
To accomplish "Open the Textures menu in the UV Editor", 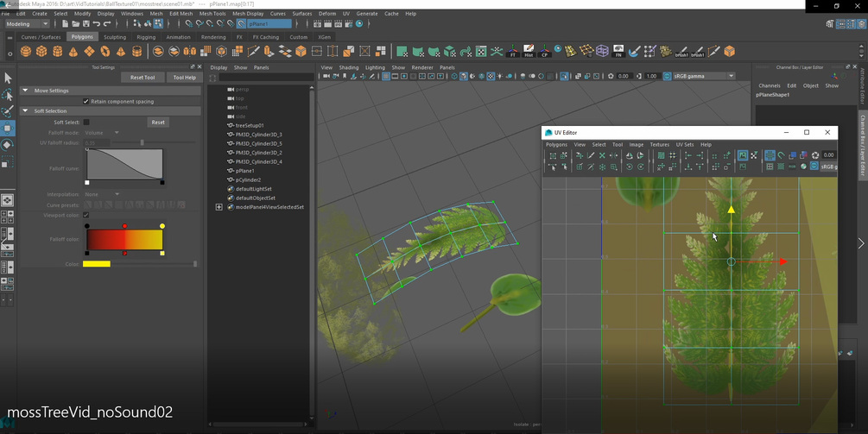I will (x=659, y=144).
